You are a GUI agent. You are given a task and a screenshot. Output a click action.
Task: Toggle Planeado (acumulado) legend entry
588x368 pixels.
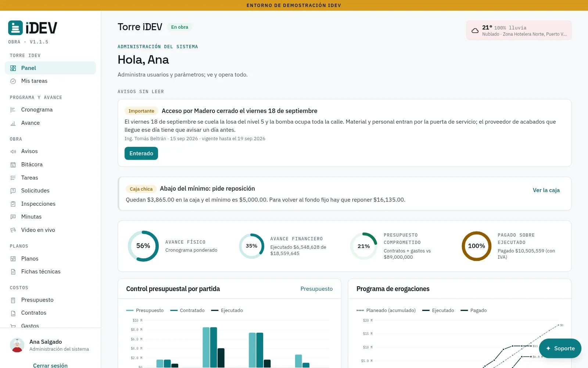(x=386, y=311)
